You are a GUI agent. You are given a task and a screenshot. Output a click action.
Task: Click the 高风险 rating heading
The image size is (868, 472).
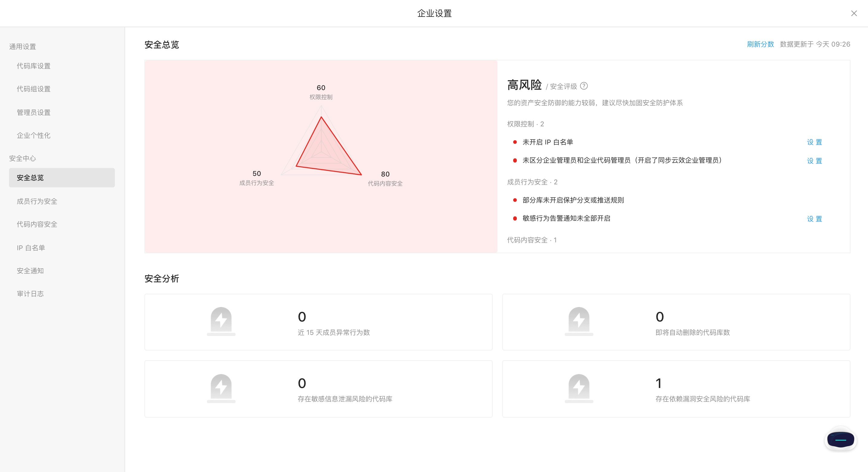click(524, 85)
